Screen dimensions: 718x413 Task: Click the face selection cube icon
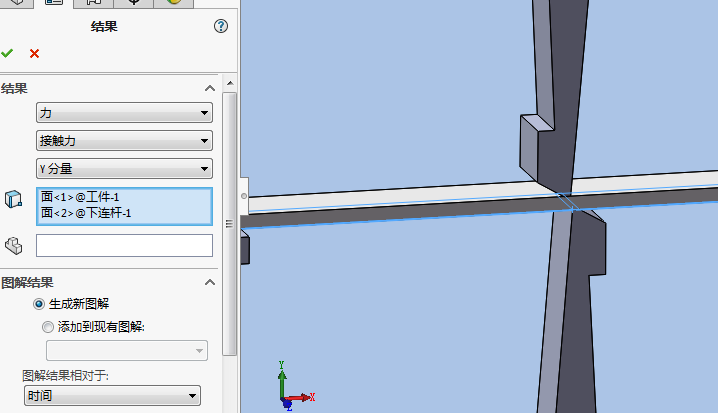click(x=13, y=199)
